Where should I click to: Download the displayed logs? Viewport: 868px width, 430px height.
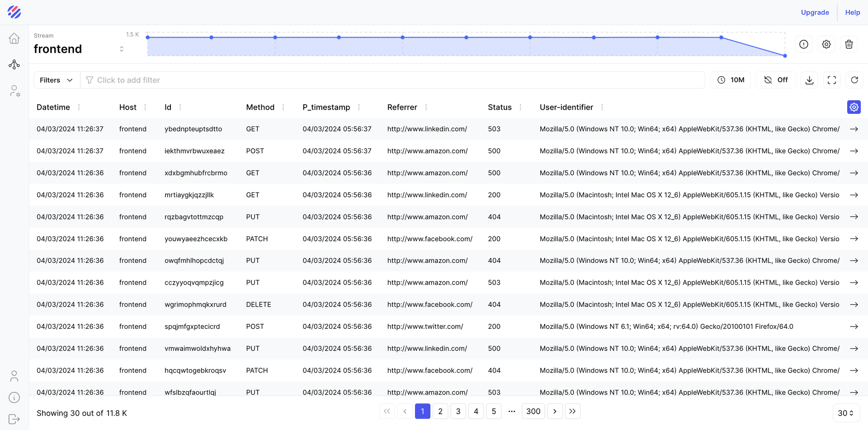[809, 79]
